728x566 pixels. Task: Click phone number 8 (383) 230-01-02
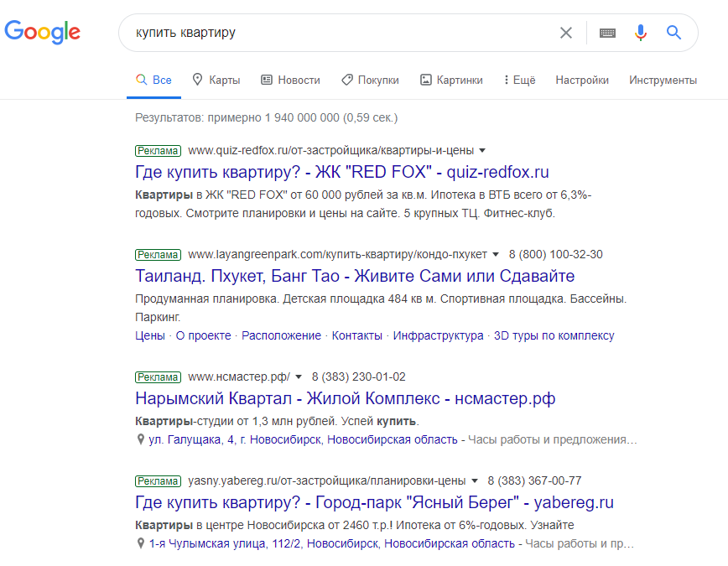[358, 376]
